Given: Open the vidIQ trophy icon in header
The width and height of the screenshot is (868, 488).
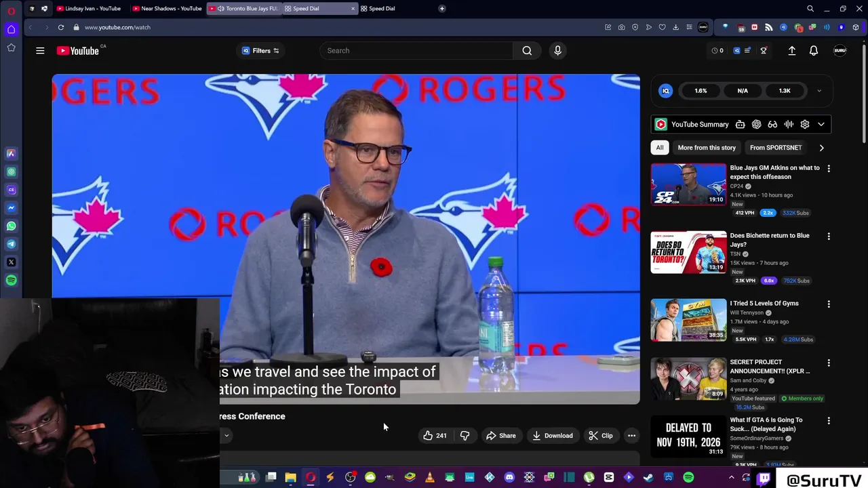Looking at the screenshot, I should tap(764, 51).
